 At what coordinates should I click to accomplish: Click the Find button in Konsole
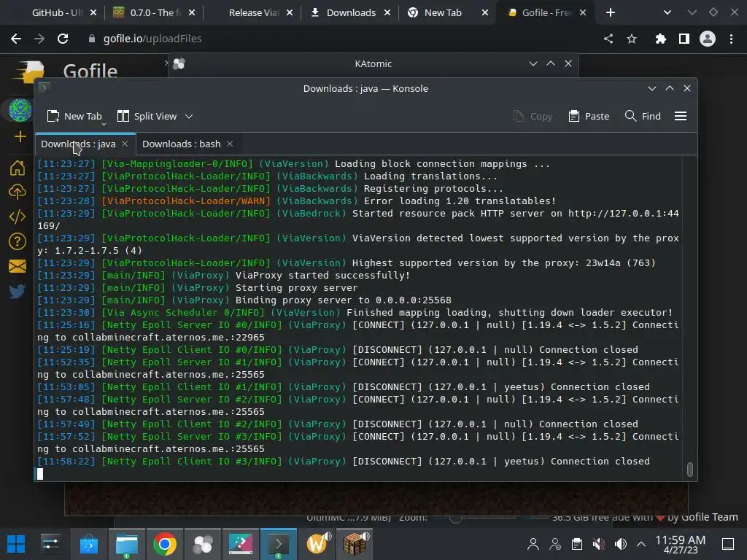(643, 116)
